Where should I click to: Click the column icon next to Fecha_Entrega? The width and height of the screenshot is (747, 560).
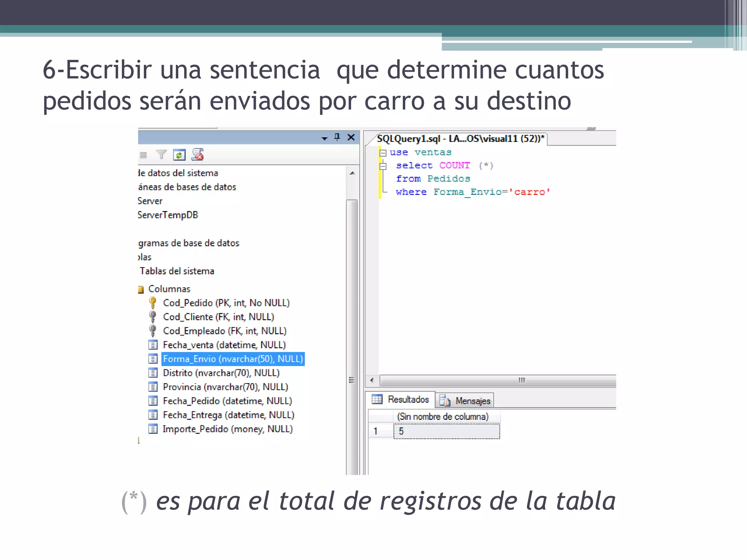[x=153, y=415]
